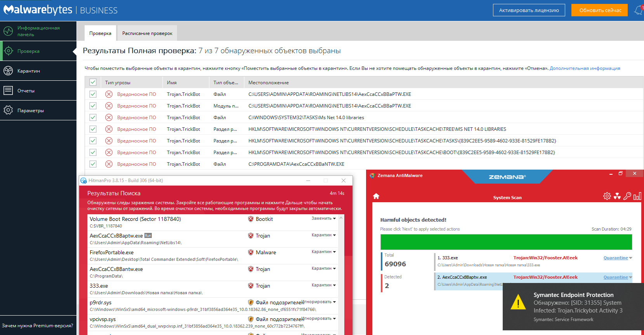This screenshot has height=335, width=644.
Task: Click Активировать лицензию button
Action: pyautogui.click(x=529, y=10)
